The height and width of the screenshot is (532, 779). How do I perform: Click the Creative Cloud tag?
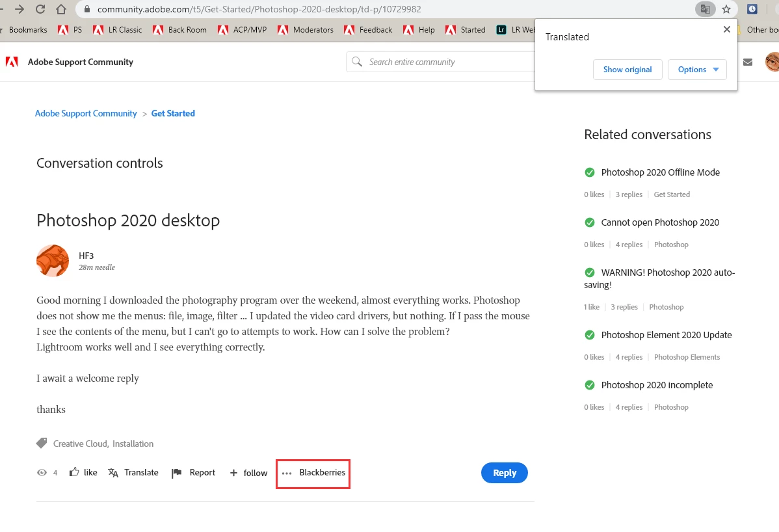pyautogui.click(x=81, y=444)
